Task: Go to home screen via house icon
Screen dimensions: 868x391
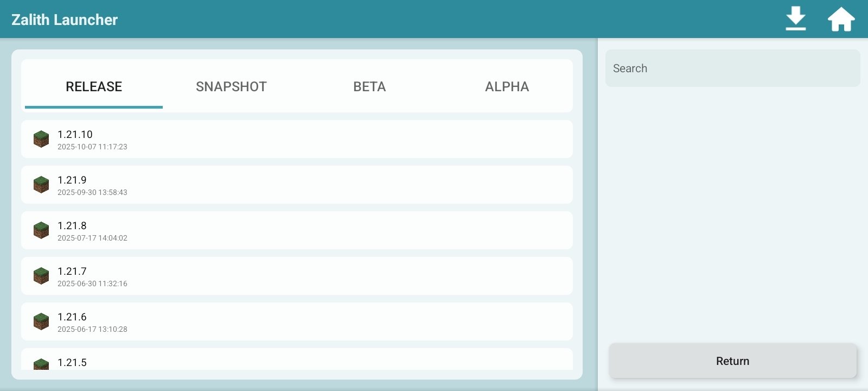Action: click(841, 19)
